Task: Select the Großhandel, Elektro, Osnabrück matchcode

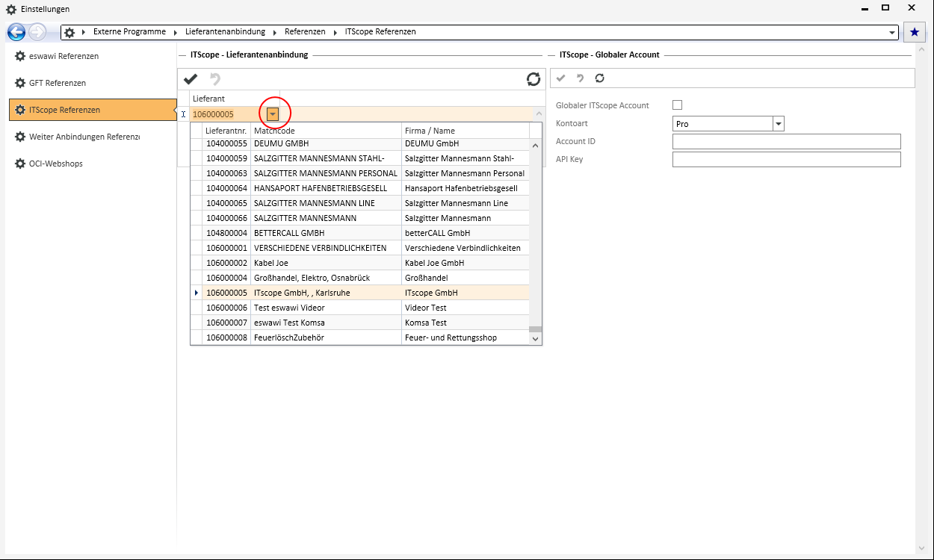Action: [x=326, y=278]
